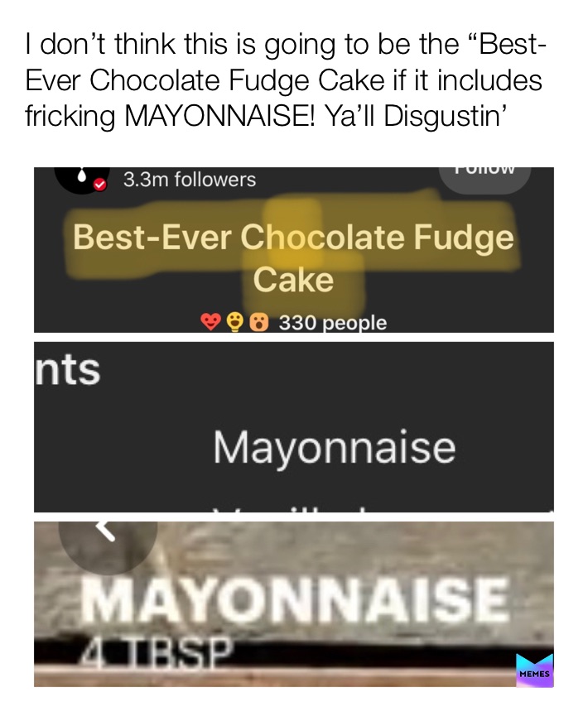This screenshot has height=721, width=588.
Task: Open the 330 people reactions list
Action: (333, 322)
